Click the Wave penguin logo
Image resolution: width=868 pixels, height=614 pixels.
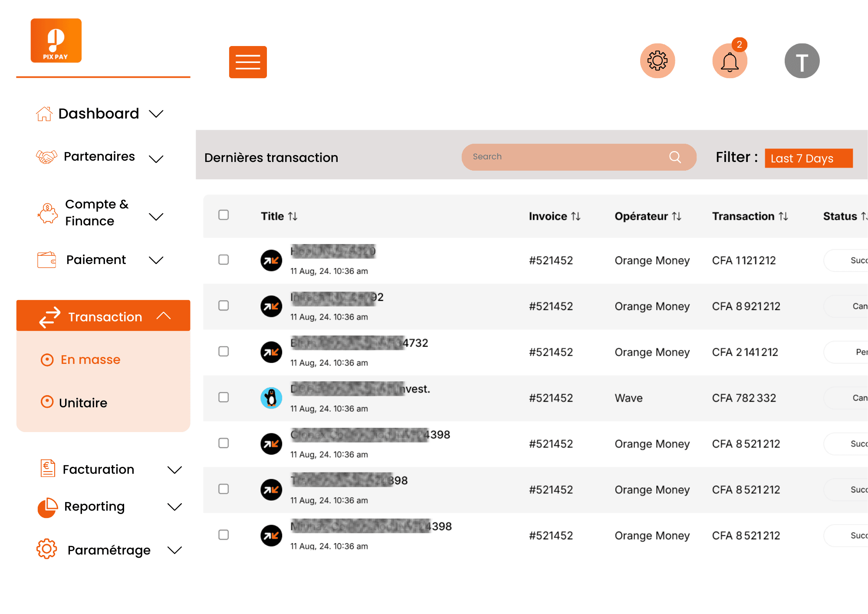pos(271,398)
